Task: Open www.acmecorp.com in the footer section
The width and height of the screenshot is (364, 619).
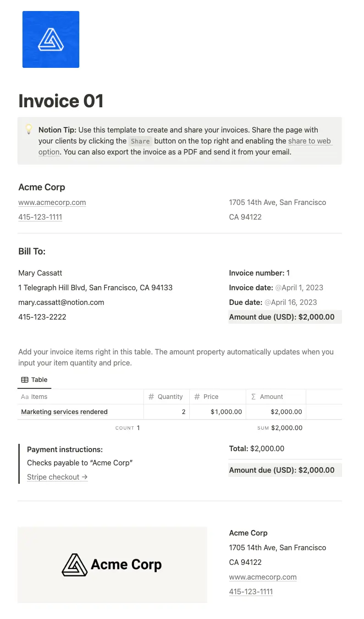Action: click(x=263, y=577)
